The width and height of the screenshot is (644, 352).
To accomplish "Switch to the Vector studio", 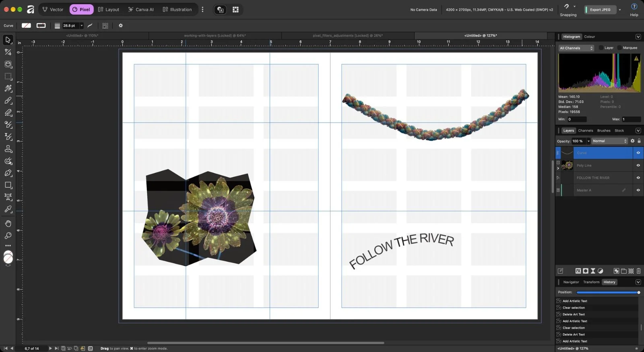I will tap(53, 10).
